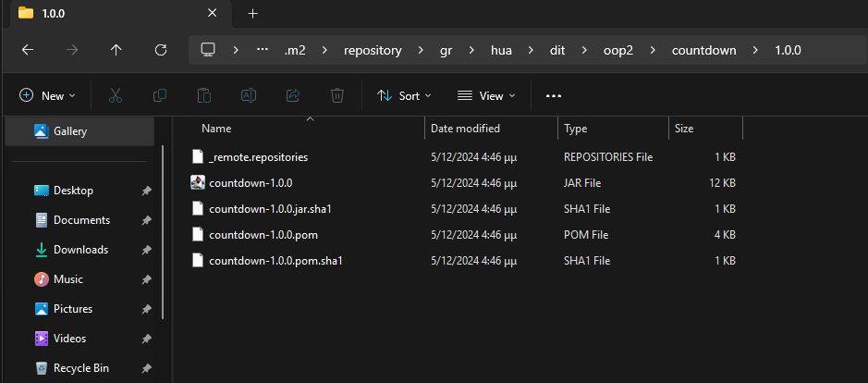This screenshot has height=383, width=868.
Task: Unpin Recycle Bin using its pin icon
Action: [146, 368]
